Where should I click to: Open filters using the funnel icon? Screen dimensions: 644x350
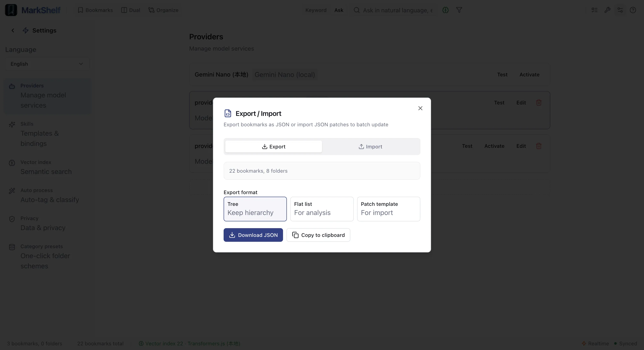pos(459,10)
